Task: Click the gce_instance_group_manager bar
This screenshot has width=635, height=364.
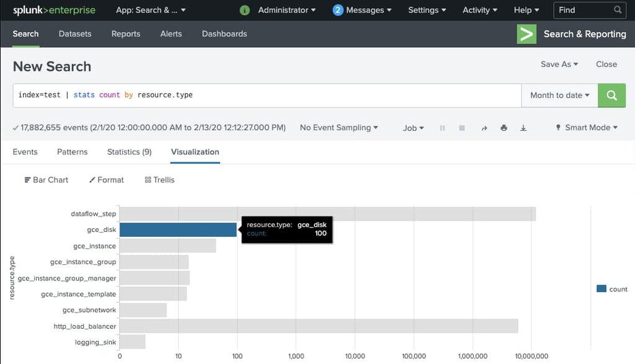Action: [x=154, y=278]
